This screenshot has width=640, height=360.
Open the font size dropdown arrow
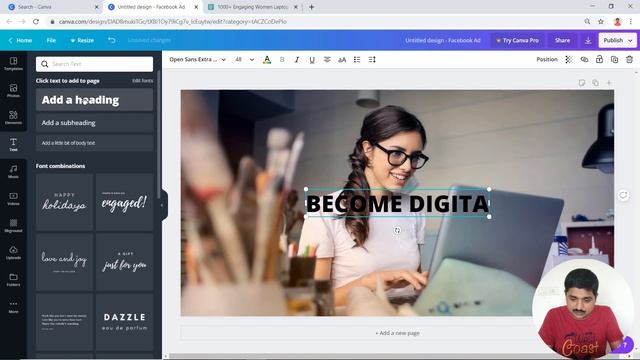pos(252,60)
